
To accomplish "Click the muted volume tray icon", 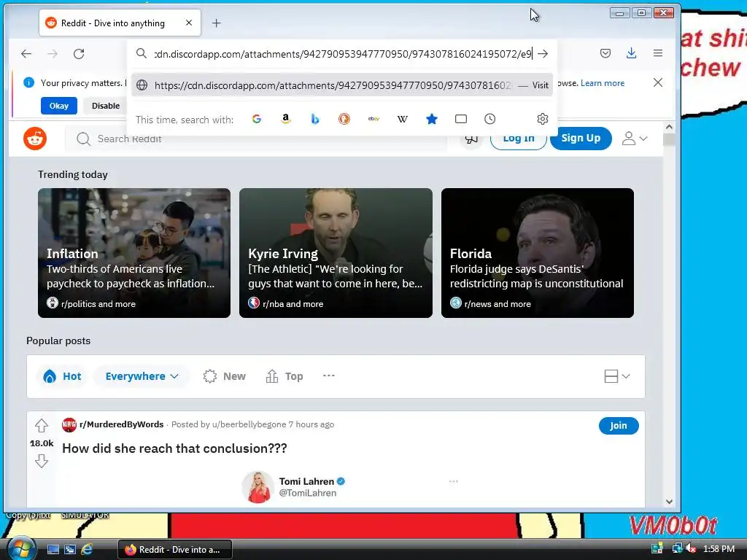I will click(x=692, y=549).
